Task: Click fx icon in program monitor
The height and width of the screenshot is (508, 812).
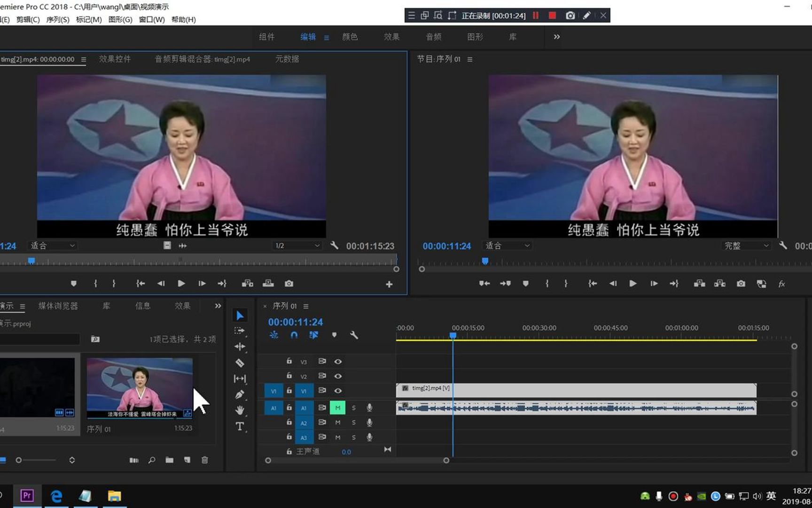Action: pyautogui.click(x=782, y=284)
